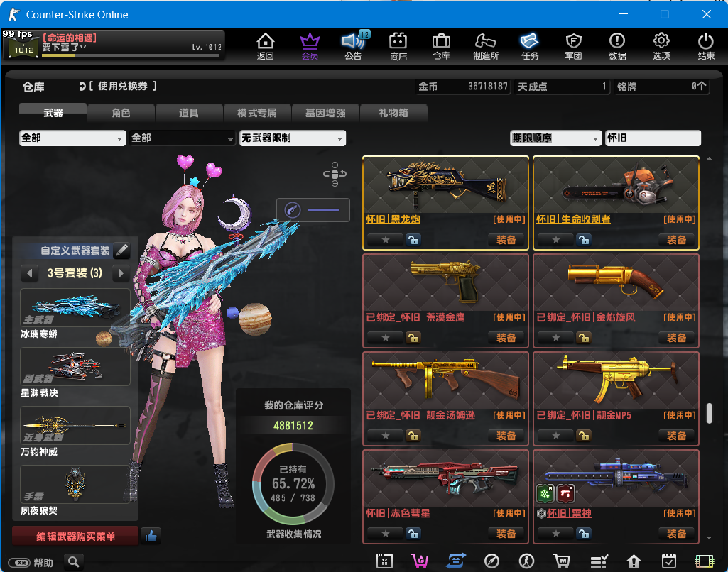
Task: Click the 编辑武器购买菜单 button
Action: 75,537
